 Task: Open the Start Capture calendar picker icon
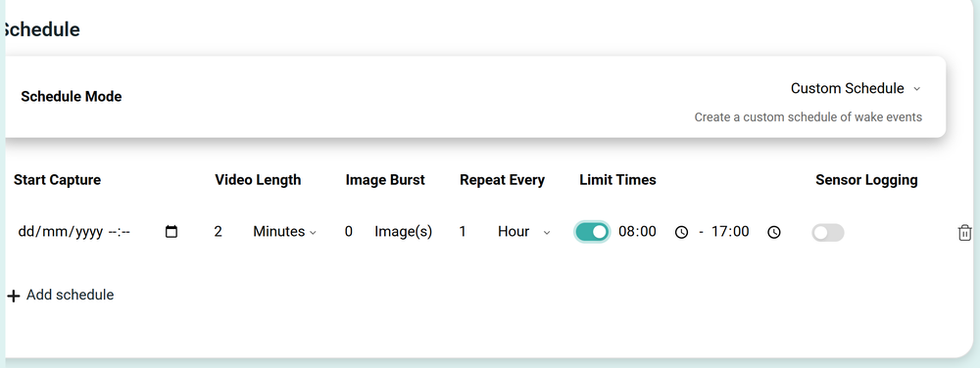pos(171,232)
